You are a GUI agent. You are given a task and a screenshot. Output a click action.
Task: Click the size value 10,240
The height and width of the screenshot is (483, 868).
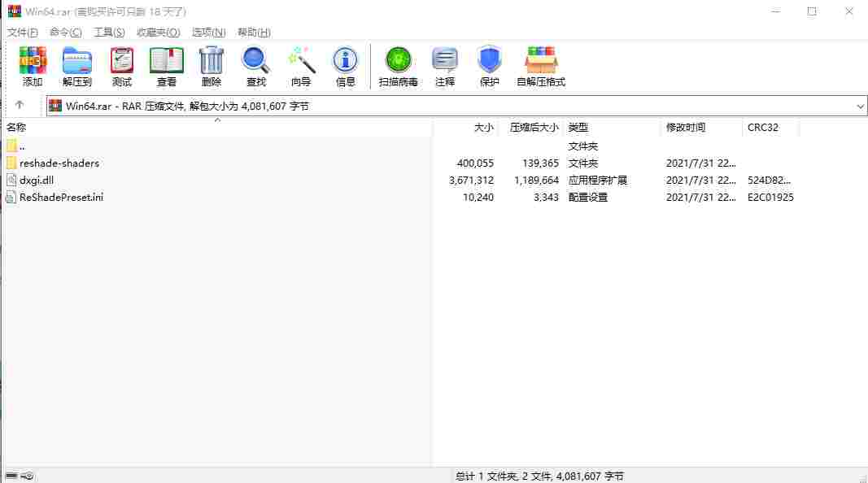[478, 197]
